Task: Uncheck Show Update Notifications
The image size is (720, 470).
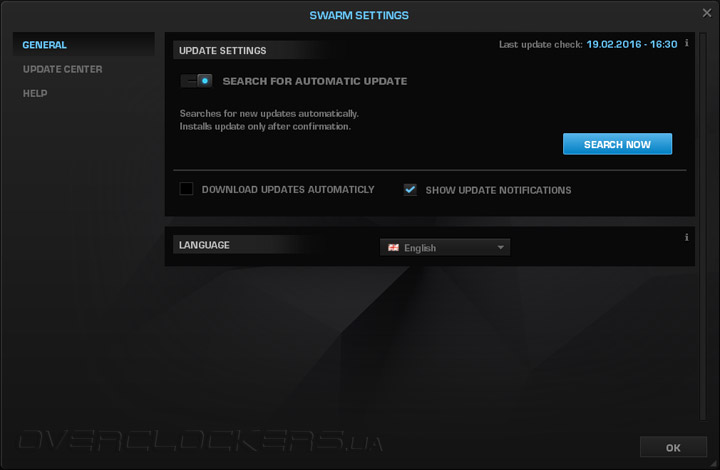Action: [x=410, y=189]
